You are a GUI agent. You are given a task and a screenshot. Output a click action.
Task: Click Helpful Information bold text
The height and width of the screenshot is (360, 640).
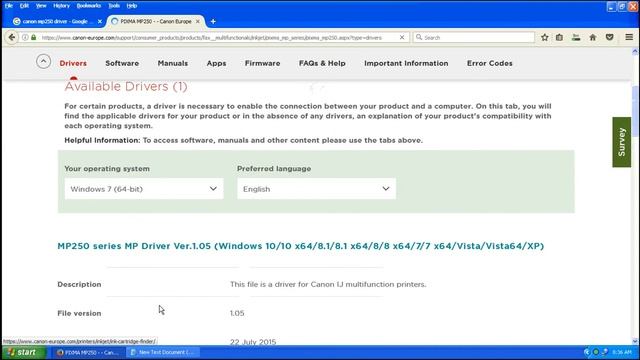point(102,140)
